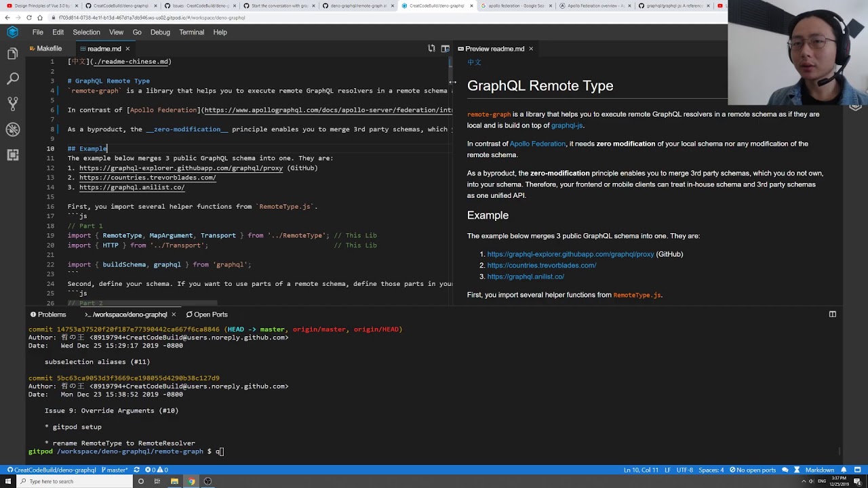Close the /workspace/deno-graphql terminal tab

pyautogui.click(x=174, y=314)
